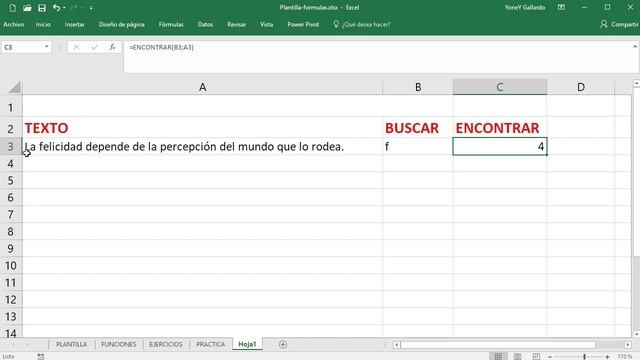Click the macro recording status bar icon
This screenshot has width=640, height=360.
tap(40, 356)
